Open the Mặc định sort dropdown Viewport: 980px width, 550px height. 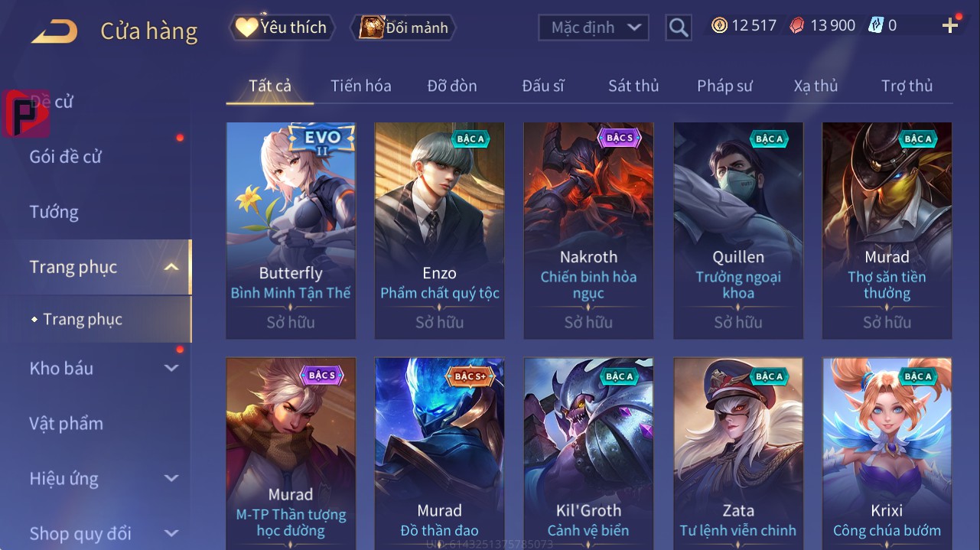[x=594, y=28]
